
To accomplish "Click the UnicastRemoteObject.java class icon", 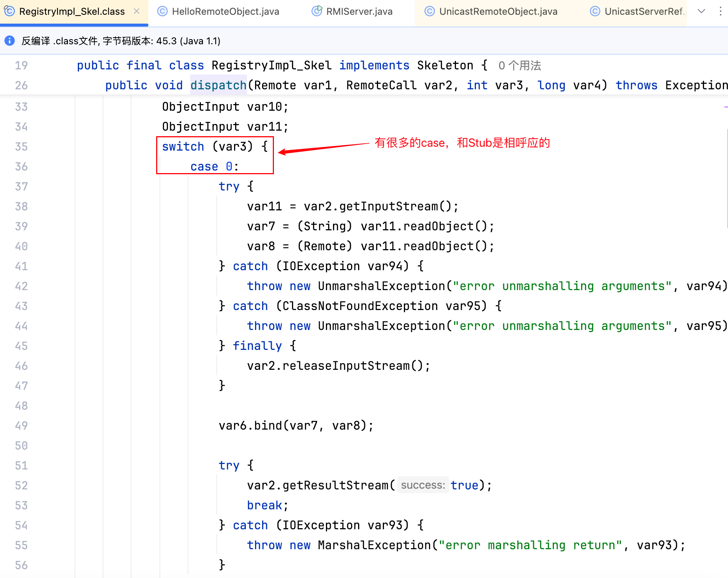I will point(429,11).
